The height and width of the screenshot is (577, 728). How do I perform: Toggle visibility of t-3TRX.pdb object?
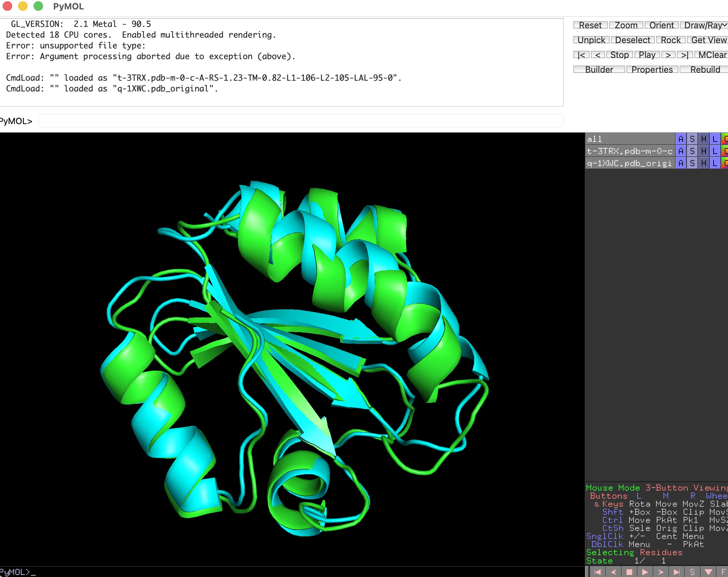tap(630, 151)
